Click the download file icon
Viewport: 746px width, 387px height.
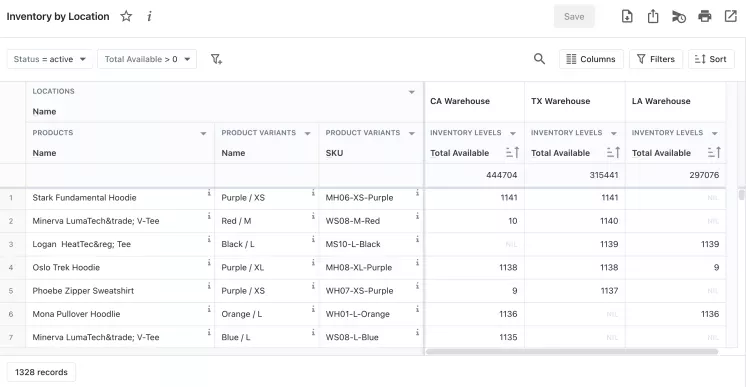click(x=627, y=16)
